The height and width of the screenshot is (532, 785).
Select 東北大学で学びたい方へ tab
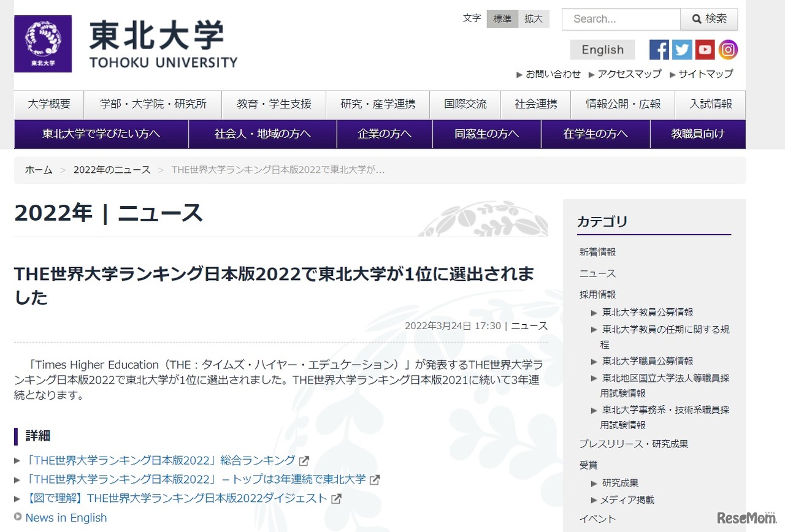coord(101,134)
